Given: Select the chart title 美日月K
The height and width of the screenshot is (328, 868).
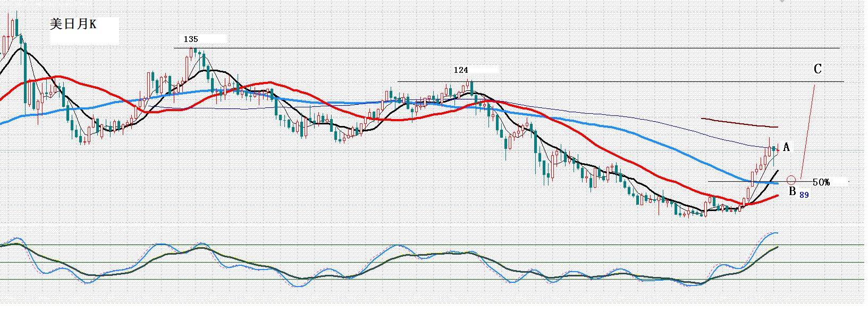Looking at the screenshot, I should coord(73,24).
